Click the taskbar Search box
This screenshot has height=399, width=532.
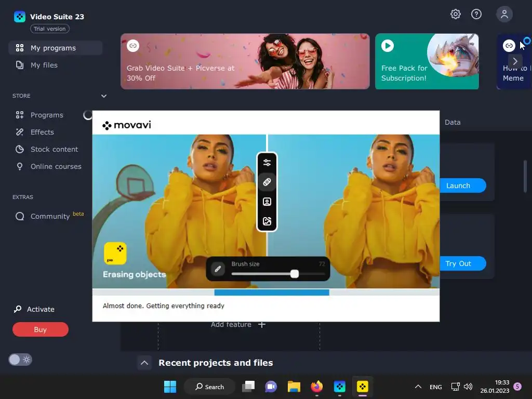210,387
